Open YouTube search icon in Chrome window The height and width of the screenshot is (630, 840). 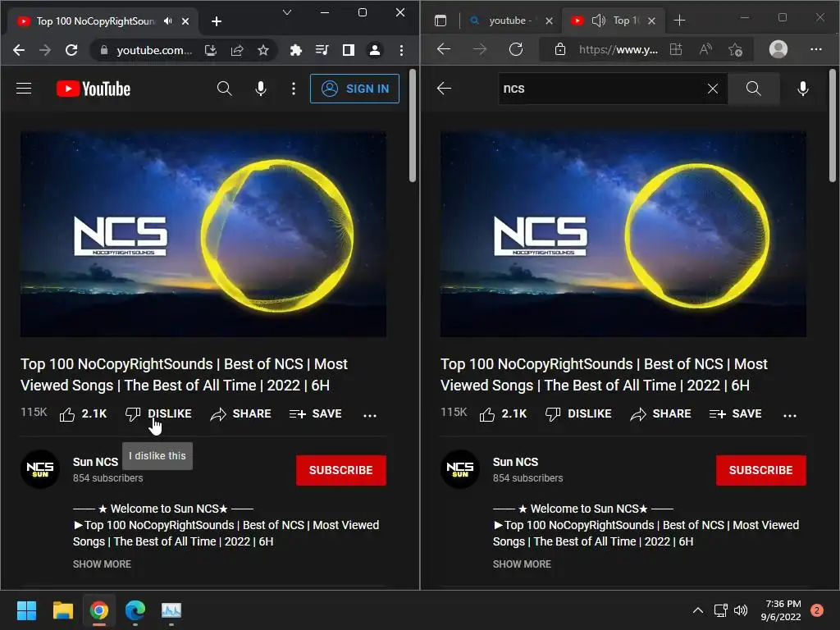tap(225, 89)
